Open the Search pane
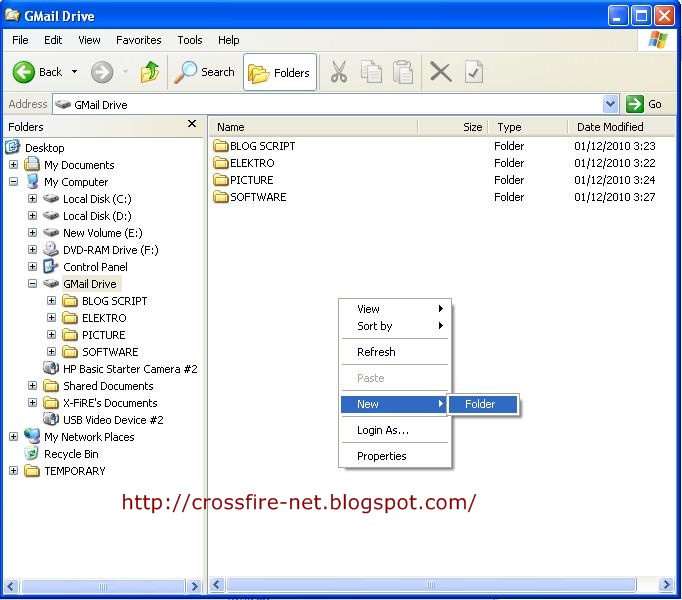The height and width of the screenshot is (600, 682). click(204, 72)
